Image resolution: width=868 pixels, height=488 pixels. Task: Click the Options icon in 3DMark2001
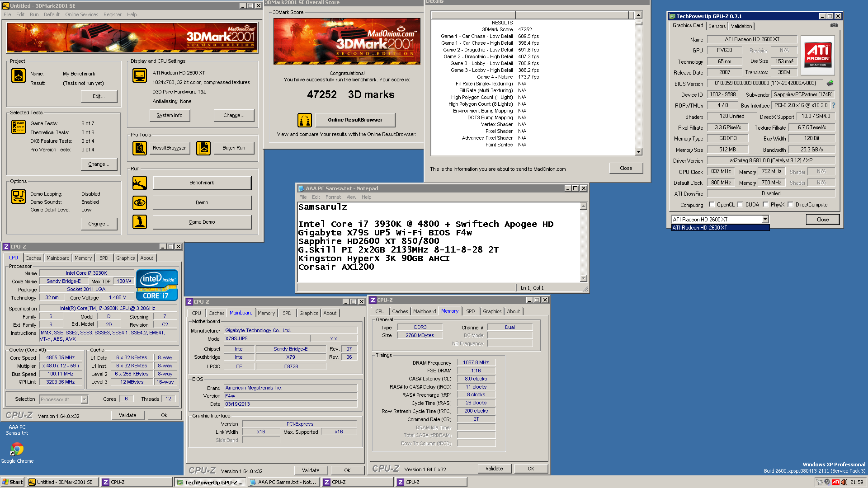(x=19, y=197)
